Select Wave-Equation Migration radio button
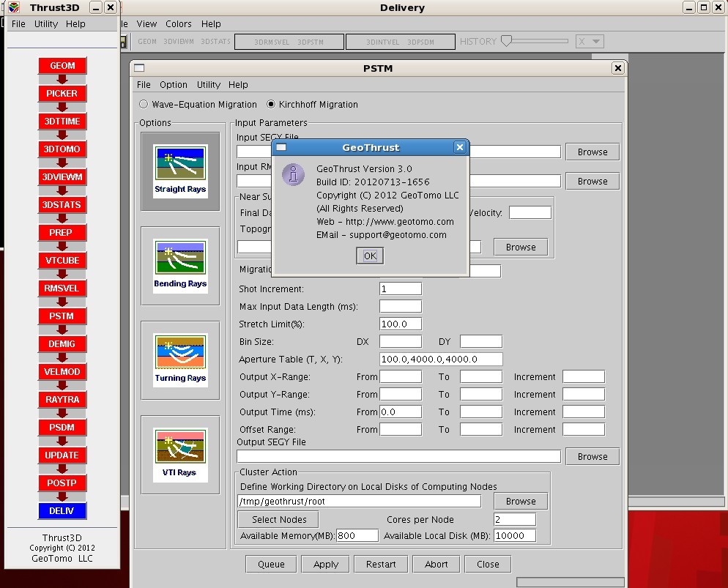This screenshot has width=728, height=588. 144,105
